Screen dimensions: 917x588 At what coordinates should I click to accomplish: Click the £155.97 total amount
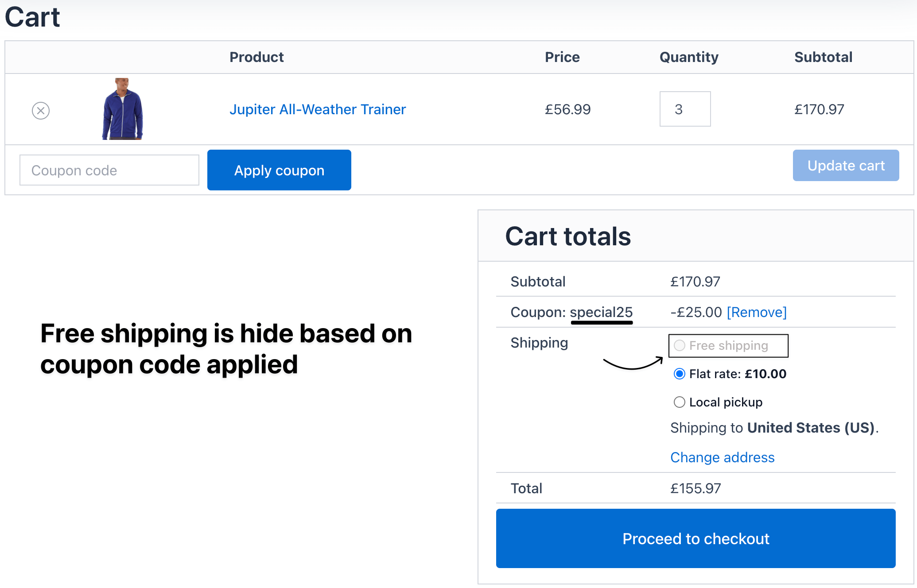(696, 488)
